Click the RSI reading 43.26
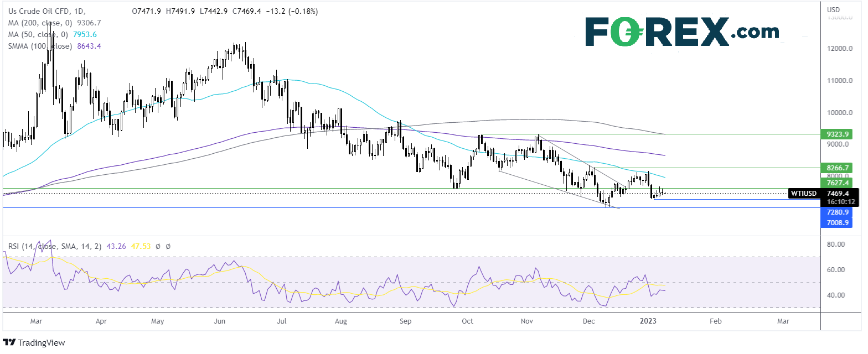868x354 pixels. point(116,246)
